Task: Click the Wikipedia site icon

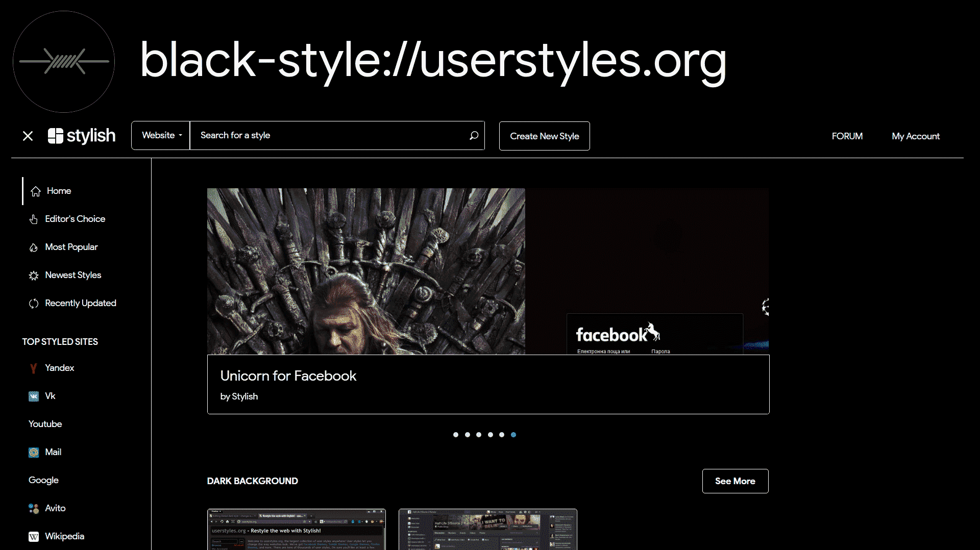Action: tap(34, 537)
